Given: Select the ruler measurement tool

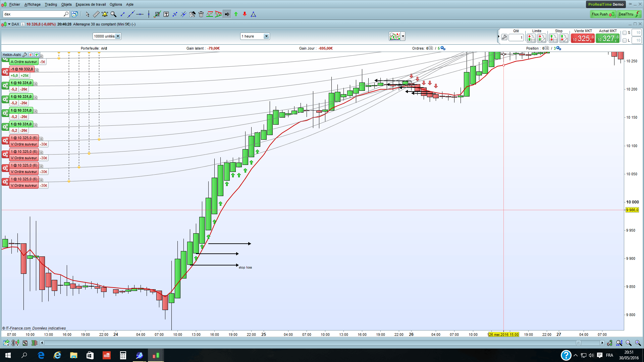Looking at the screenshot, I should coord(96,14).
